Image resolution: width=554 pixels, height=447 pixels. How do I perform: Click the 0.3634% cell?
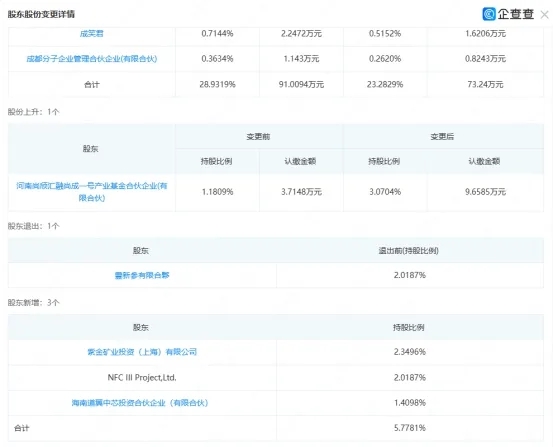(217, 59)
